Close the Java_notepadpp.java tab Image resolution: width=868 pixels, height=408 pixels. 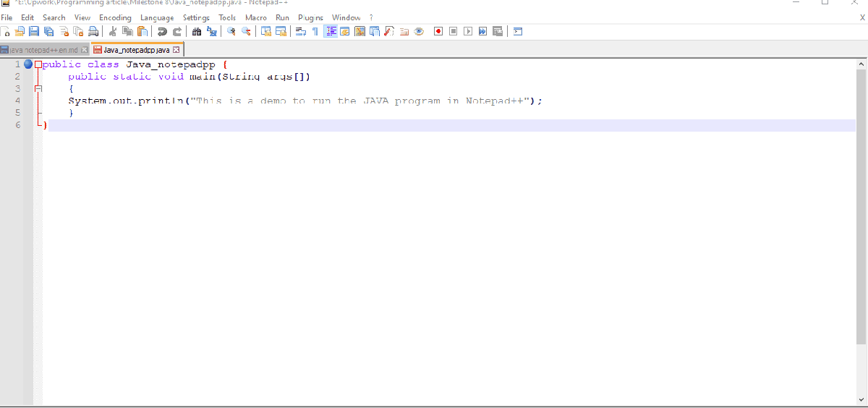pyautogui.click(x=176, y=50)
